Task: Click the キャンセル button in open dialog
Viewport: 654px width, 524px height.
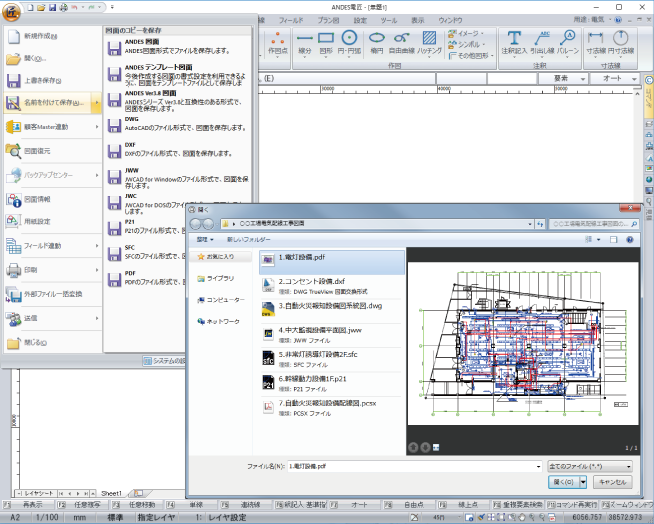Action: pyautogui.click(x=612, y=482)
